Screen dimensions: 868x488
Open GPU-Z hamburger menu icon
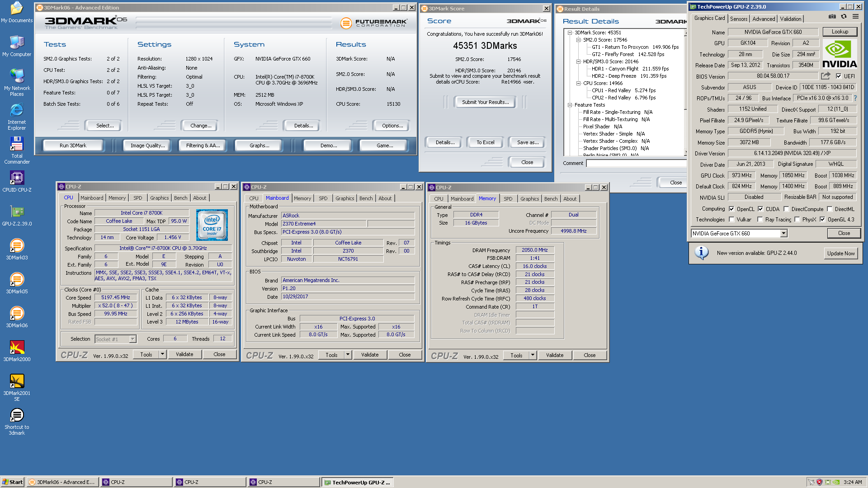(855, 17)
